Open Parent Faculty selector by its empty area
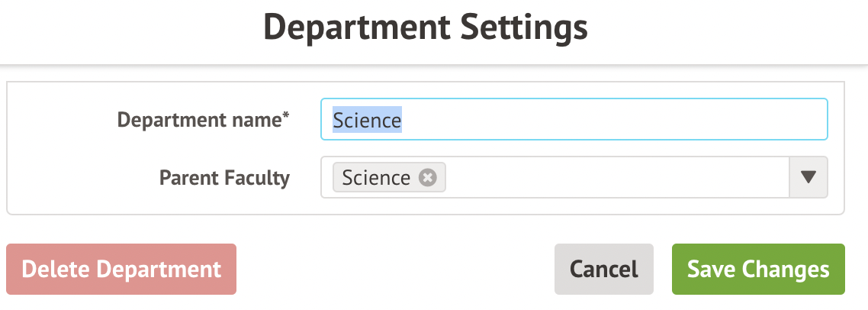 coord(610,178)
